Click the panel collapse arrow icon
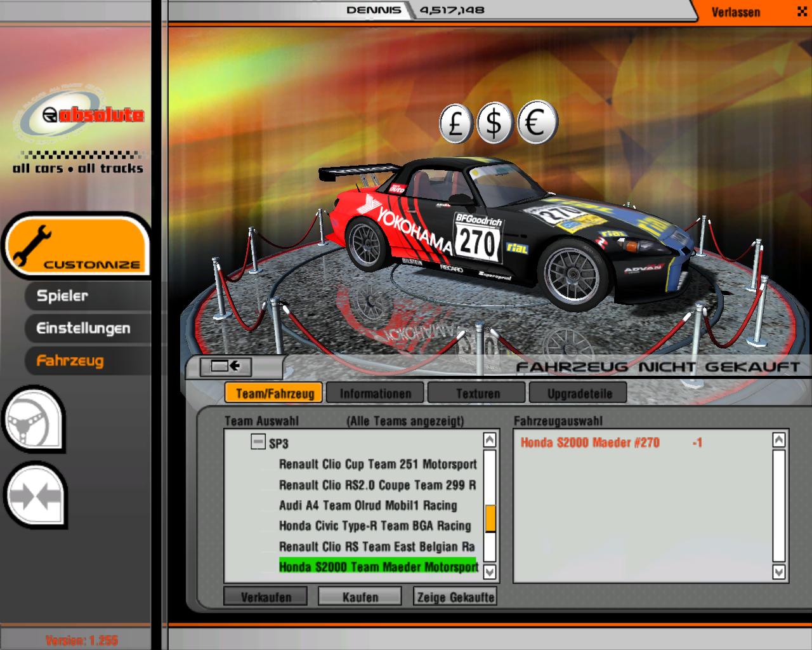Viewport: 812px width, 650px height. [x=225, y=366]
